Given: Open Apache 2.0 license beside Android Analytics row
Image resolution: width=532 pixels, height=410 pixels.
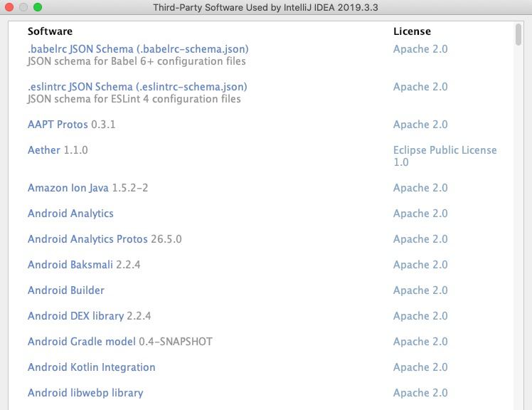Looking at the screenshot, I should (x=420, y=214).
